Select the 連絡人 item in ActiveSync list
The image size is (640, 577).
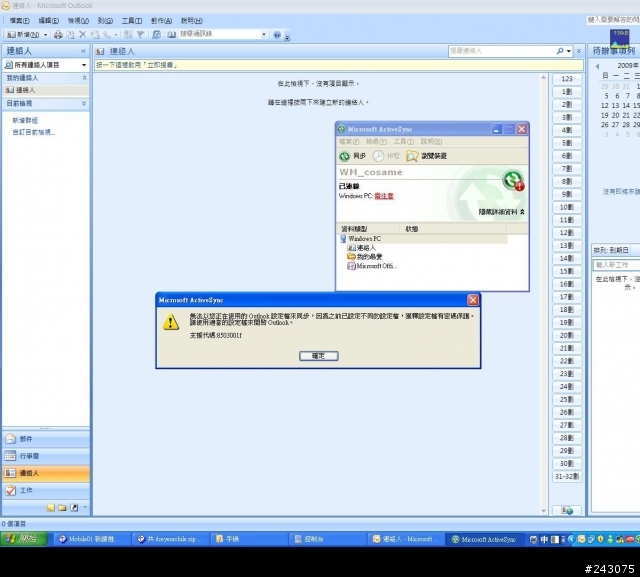pos(362,248)
